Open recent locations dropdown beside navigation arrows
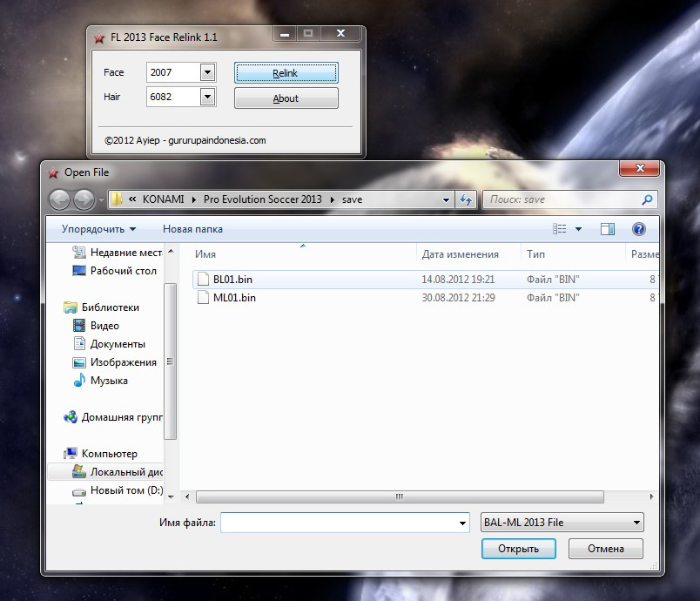Image resolution: width=700 pixels, height=601 pixels. click(101, 200)
